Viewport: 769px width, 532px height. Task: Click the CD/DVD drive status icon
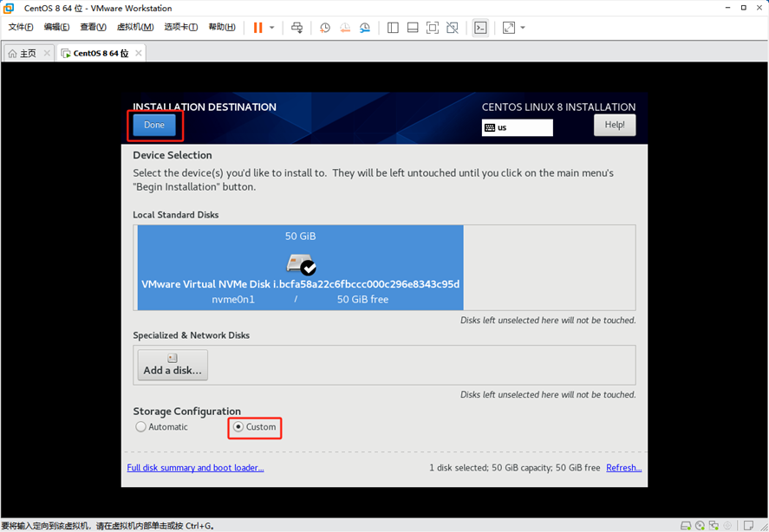pyautogui.click(x=700, y=526)
